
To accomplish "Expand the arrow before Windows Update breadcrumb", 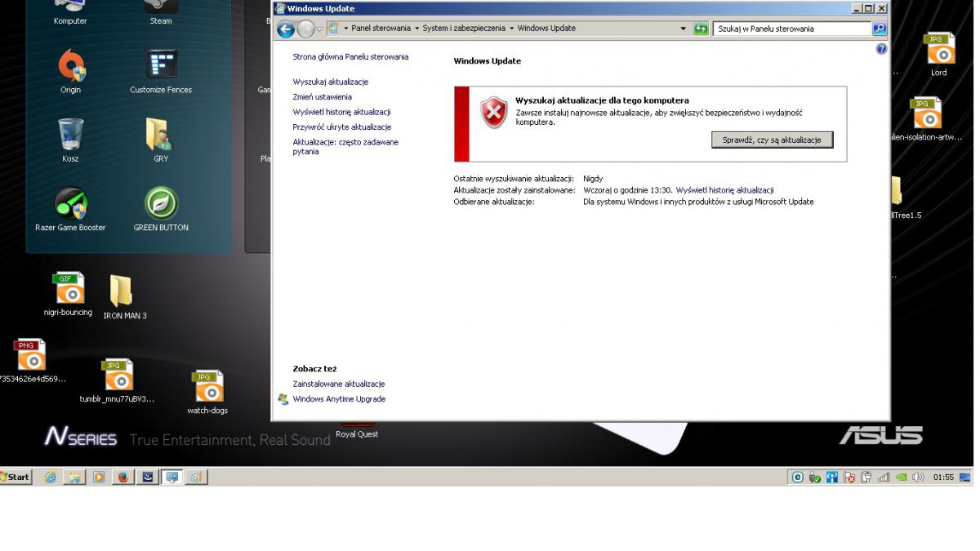I will pyautogui.click(x=512, y=29).
